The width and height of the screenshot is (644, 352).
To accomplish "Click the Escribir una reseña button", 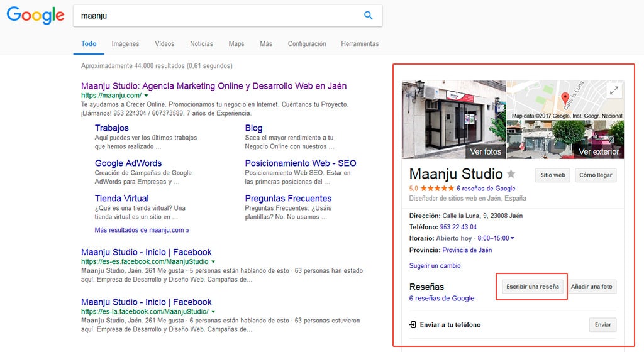I will coord(532,287).
